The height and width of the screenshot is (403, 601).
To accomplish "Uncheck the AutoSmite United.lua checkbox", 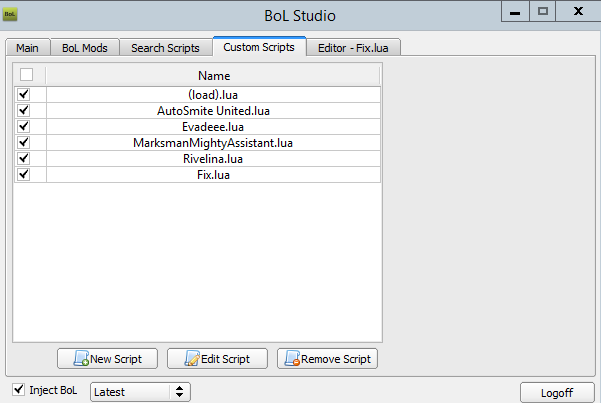I will coord(24,110).
